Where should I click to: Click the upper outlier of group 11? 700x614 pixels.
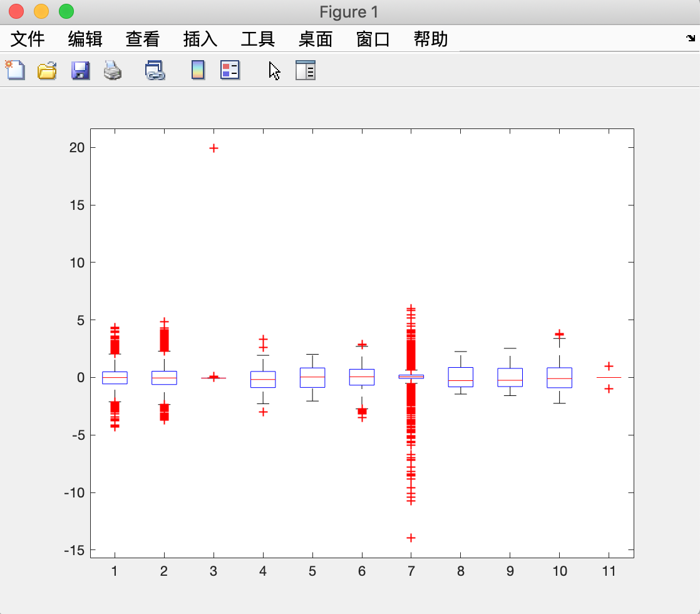pos(609,366)
